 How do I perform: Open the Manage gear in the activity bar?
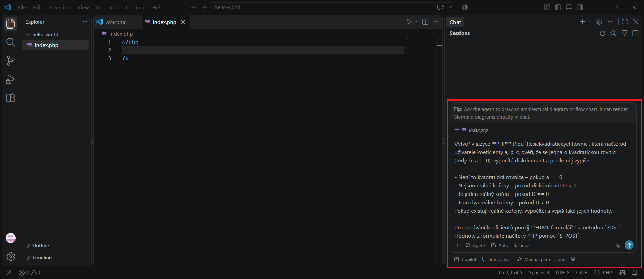click(x=11, y=257)
